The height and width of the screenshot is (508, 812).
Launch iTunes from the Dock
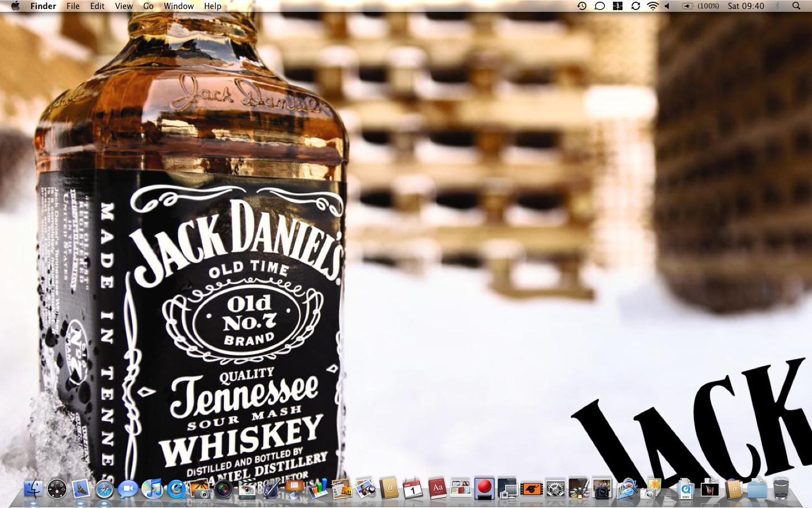click(152, 489)
